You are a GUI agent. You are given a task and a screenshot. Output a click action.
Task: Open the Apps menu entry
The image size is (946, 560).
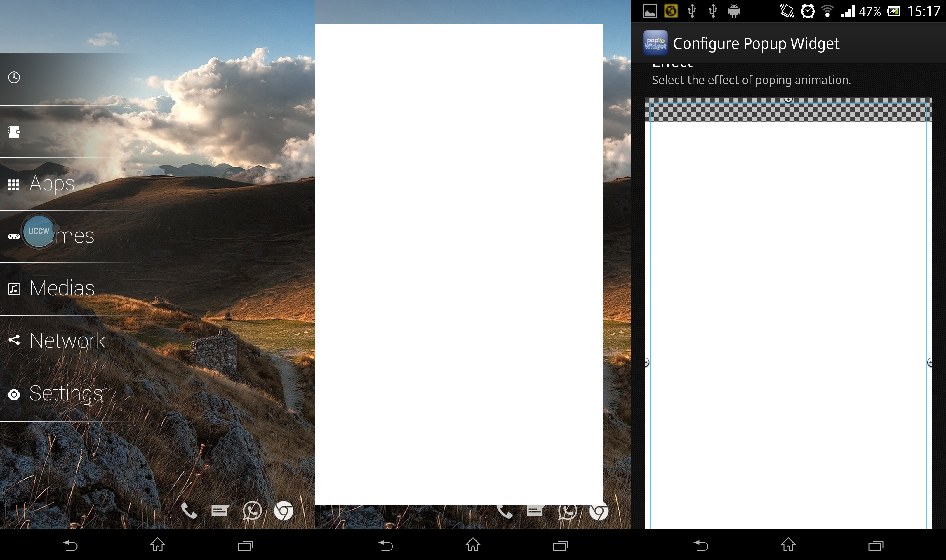52,184
